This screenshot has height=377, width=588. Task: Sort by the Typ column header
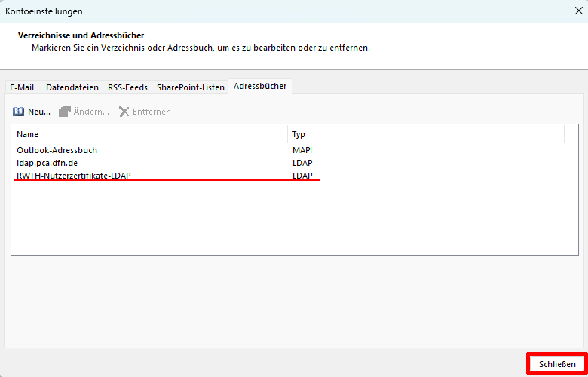(x=426, y=134)
